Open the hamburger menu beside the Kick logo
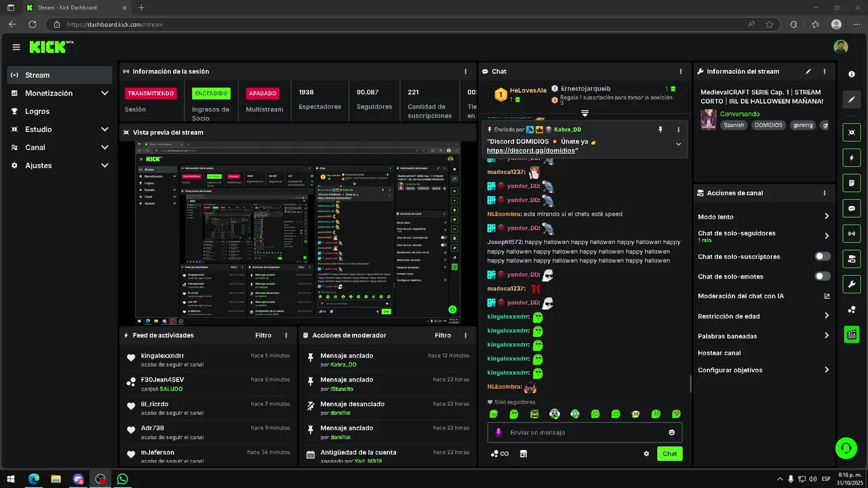The height and width of the screenshot is (488, 868). pos(16,47)
